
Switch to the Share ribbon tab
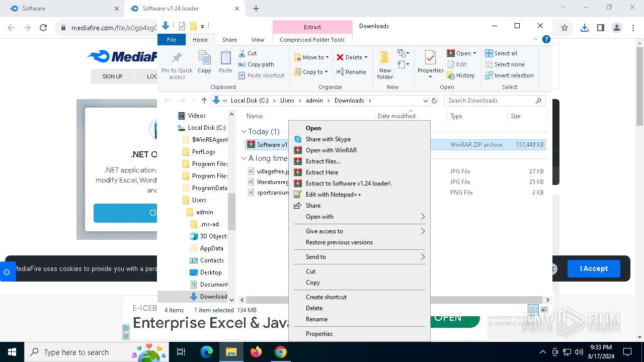tap(229, 40)
